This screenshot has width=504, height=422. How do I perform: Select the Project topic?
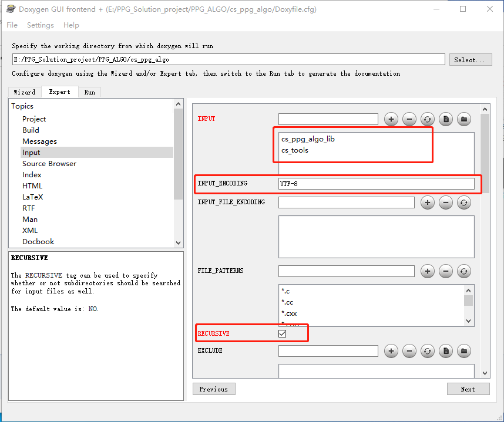[34, 119]
